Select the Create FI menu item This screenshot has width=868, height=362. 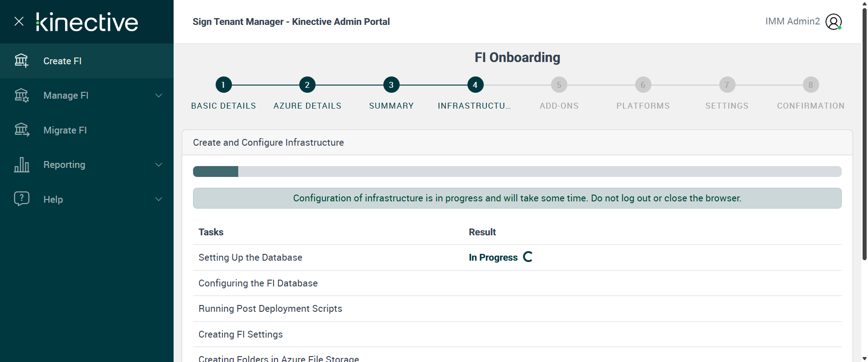[62, 61]
